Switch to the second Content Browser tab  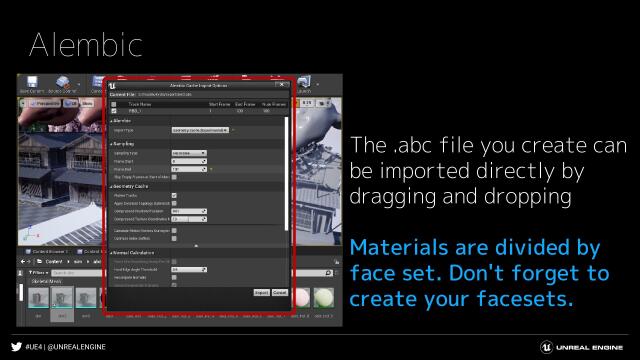89,252
